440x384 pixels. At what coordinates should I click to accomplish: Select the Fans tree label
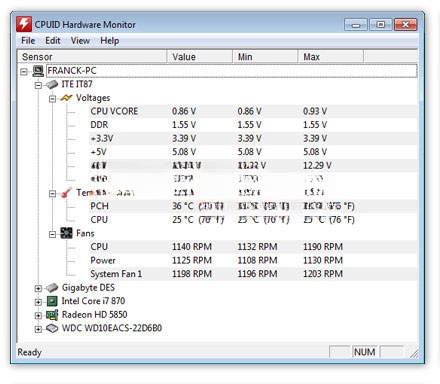85,233
